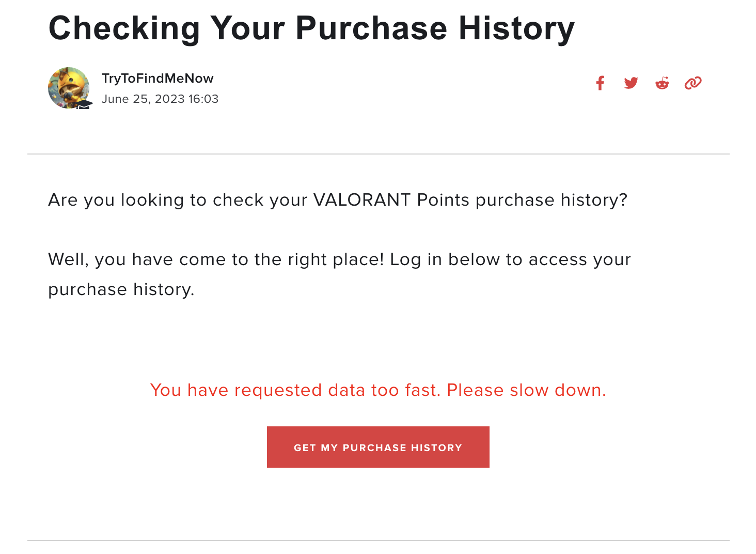
Task: Click the 'Are you looking to check' sentence
Action: click(x=338, y=200)
